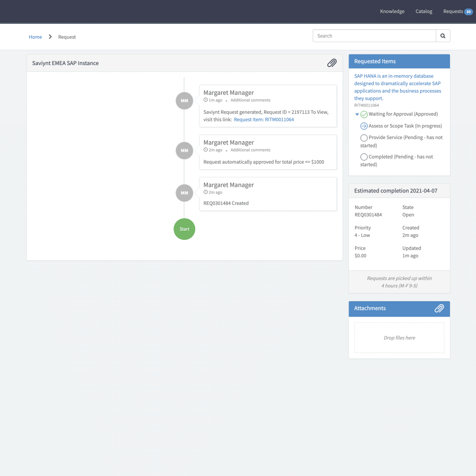Click the MM avatar beside REQ0301484 Created

[x=185, y=193]
